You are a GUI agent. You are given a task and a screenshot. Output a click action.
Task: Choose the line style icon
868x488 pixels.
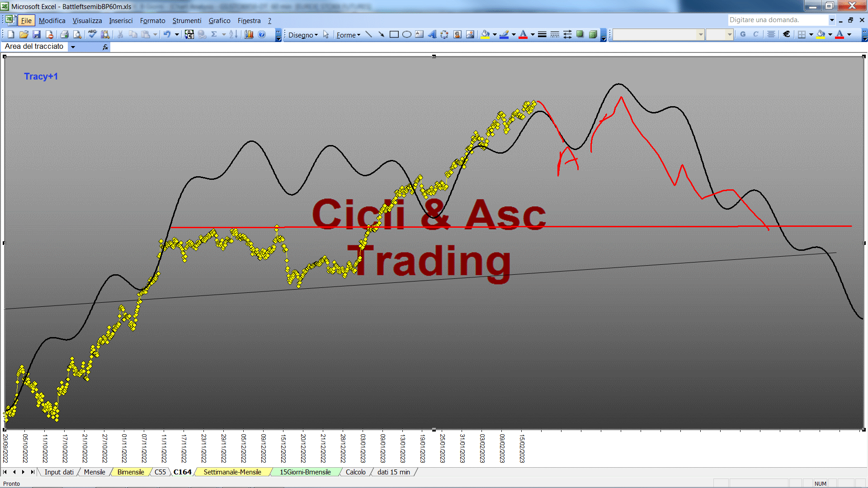(542, 34)
